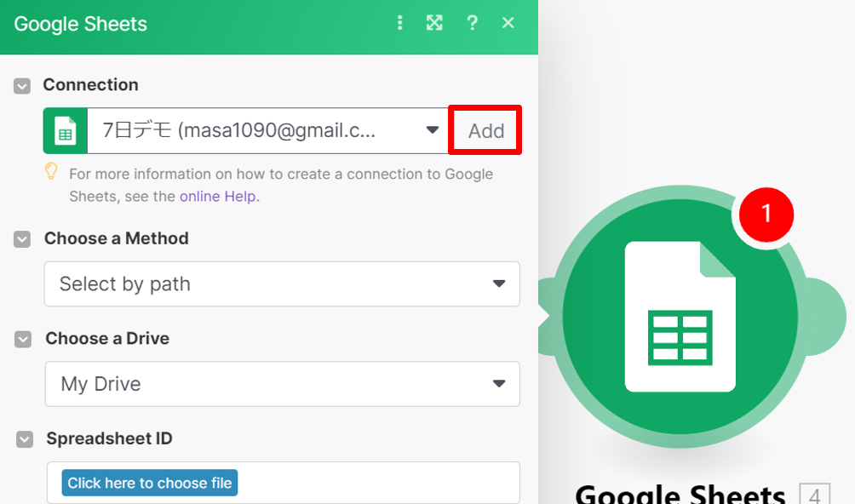Open help via question mark icon
Image resolution: width=855 pixels, height=504 pixels.
pos(473,23)
